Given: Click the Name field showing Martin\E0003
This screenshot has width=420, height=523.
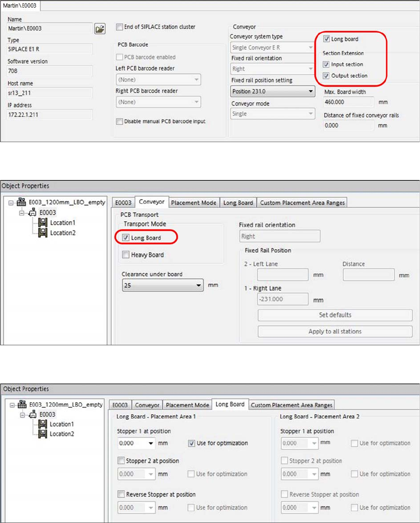Looking at the screenshot, I should 49,28.
